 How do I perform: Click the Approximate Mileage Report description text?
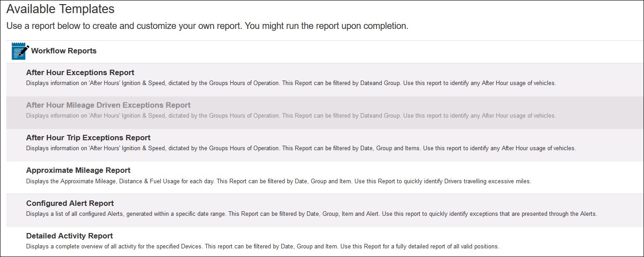point(278,181)
